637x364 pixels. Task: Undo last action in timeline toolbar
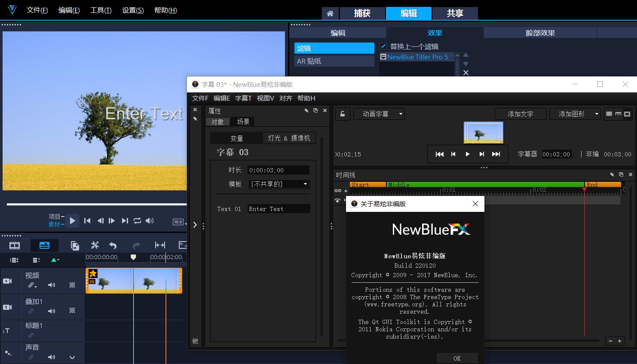113,245
